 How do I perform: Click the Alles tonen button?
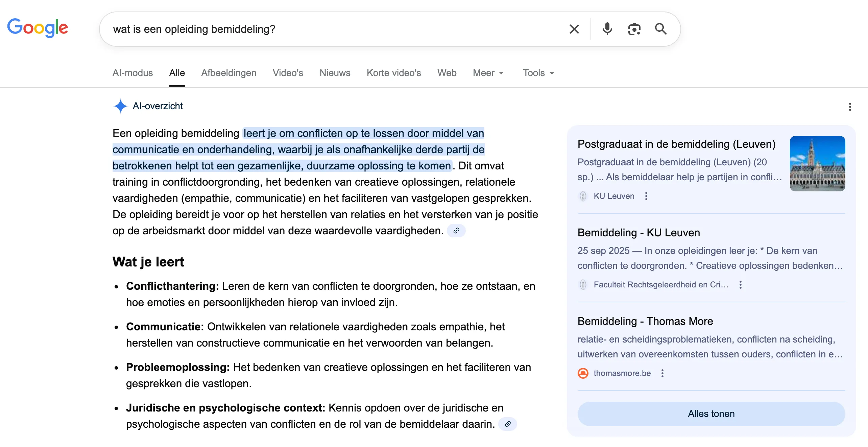[x=711, y=414]
